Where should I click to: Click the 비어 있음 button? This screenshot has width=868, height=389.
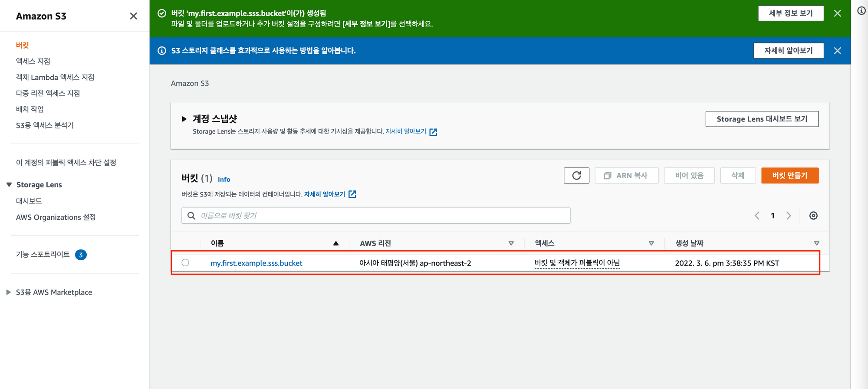[x=689, y=176]
